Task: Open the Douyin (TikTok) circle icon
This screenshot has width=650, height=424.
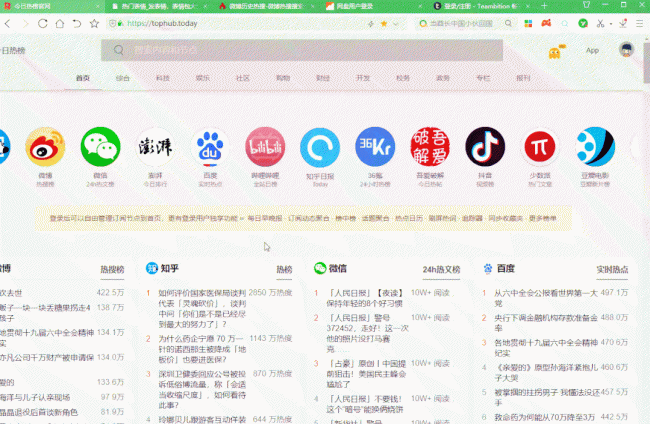Action: [485, 147]
